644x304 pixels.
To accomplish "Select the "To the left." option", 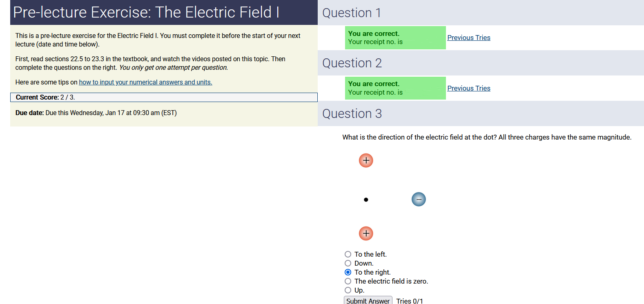I will coord(348,254).
